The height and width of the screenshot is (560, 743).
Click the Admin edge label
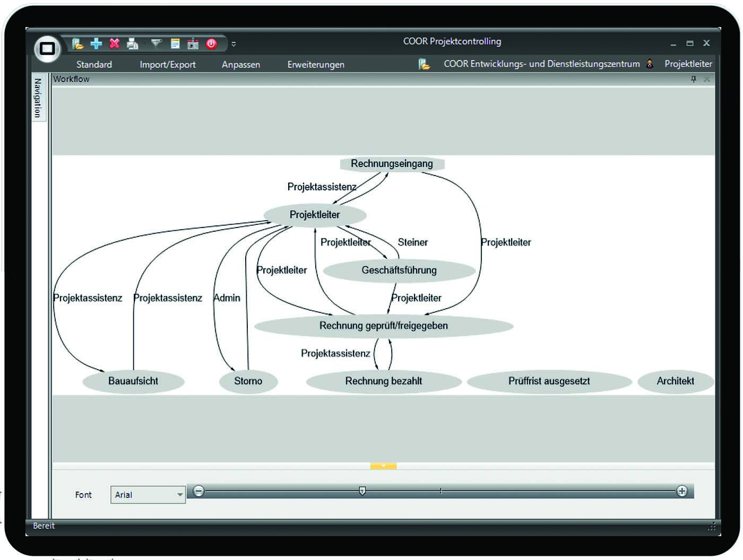(x=227, y=298)
